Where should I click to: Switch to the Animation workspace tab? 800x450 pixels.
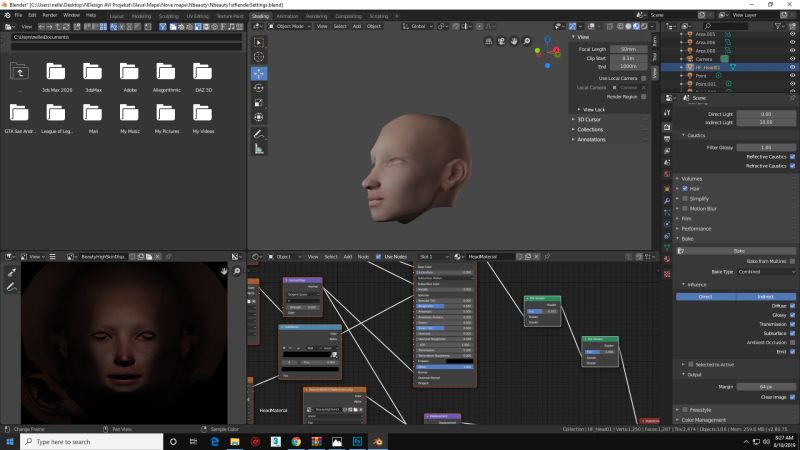pos(287,16)
